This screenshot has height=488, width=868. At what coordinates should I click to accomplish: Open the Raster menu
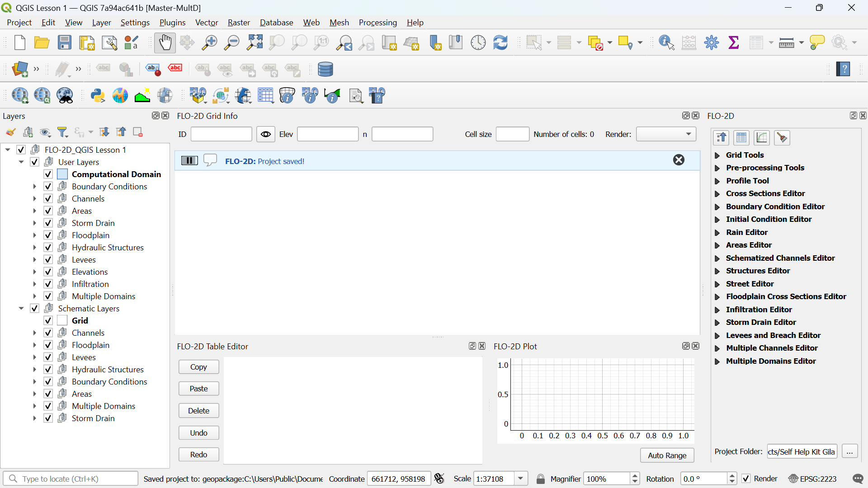(239, 23)
